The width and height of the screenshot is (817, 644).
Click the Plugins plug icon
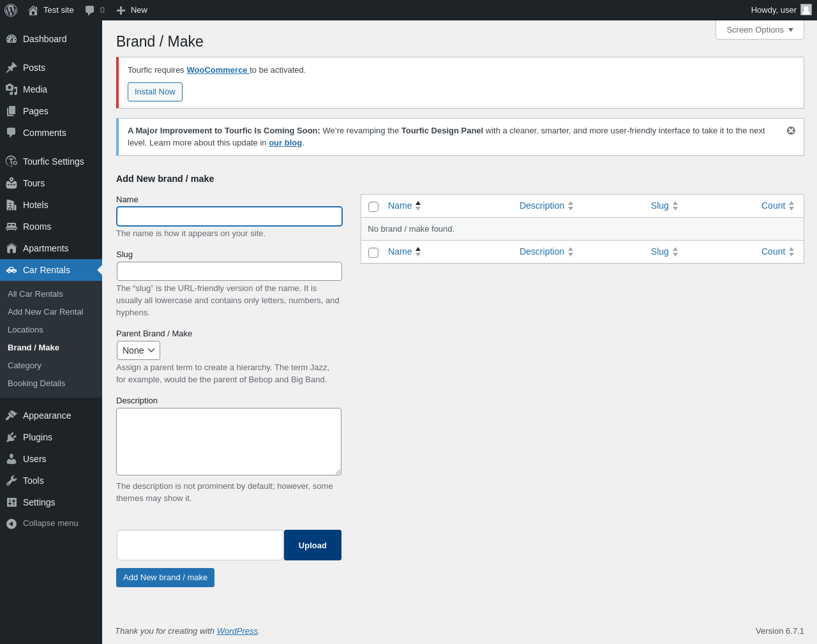[11, 437]
